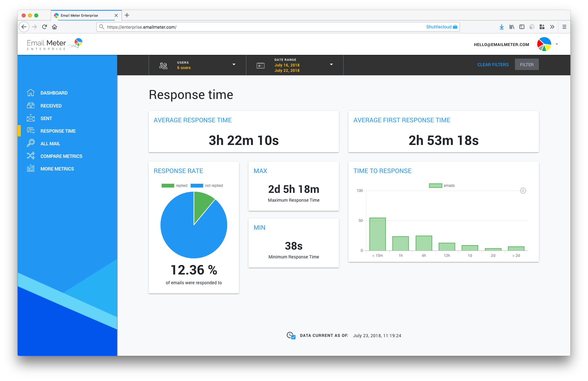588x381 pixels.
Task: Click the Filter button
Action: click(x=527, y=64)
